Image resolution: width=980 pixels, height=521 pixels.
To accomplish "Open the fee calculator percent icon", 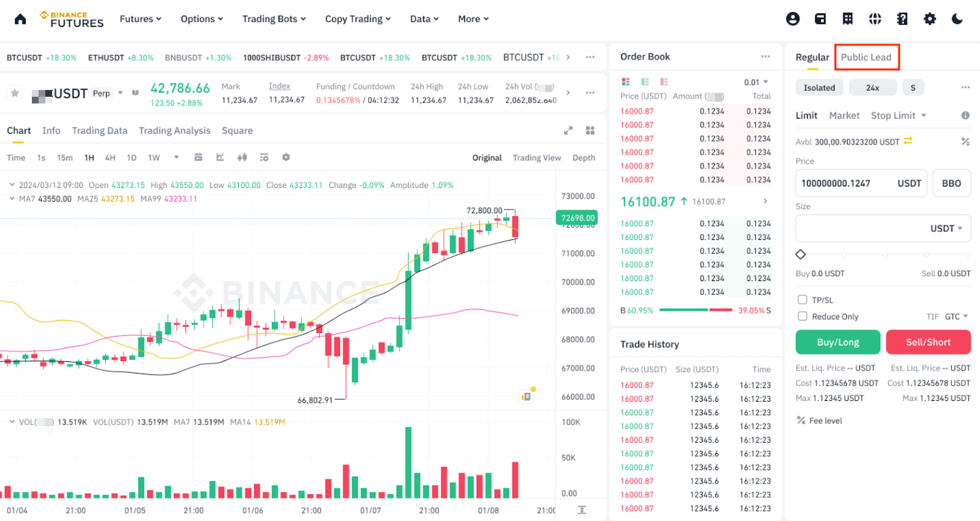I will [x=965, y=141].
